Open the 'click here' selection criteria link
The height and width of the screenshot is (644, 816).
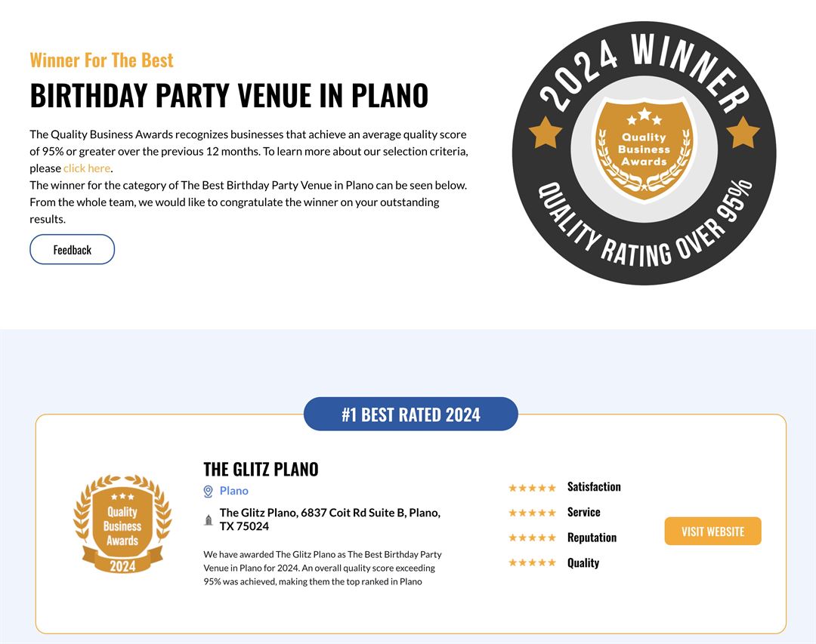pos(87,168)
